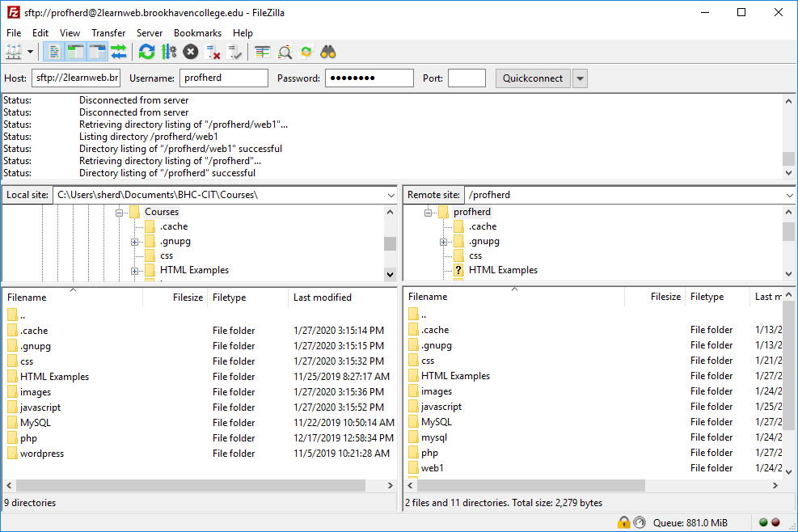798x532 pixels.
Task: Open Site Manager dropdown arrow
Action: (x=30, y=52)
